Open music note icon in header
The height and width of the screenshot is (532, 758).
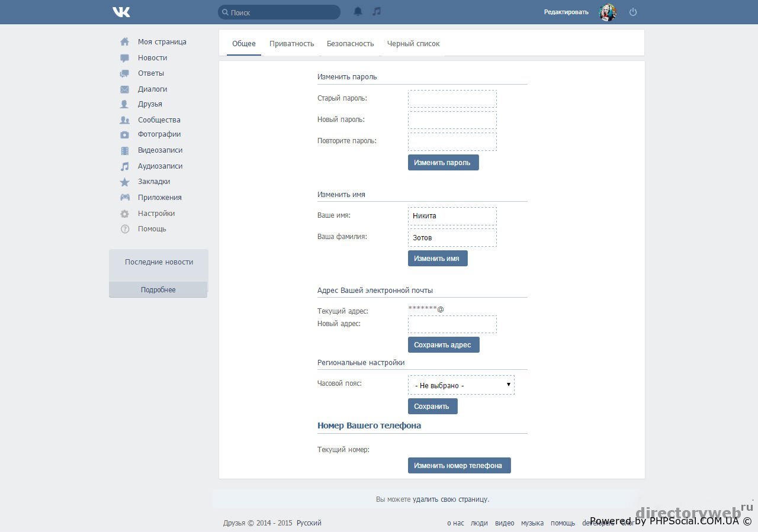point(377,11)
